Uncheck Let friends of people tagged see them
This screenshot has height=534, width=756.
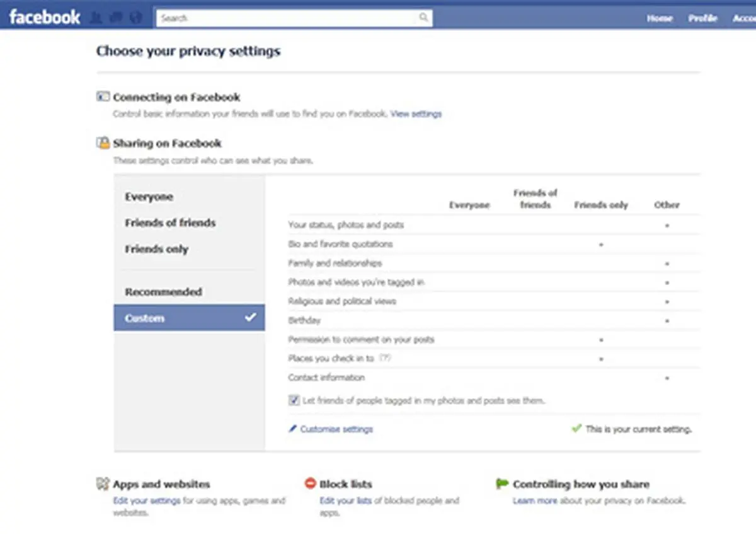pos(294,400)
